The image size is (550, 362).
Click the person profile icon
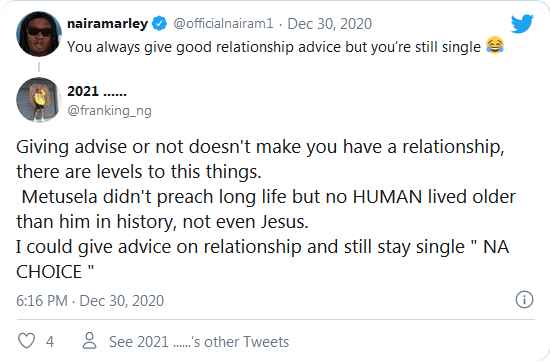(x=89, y=341)
